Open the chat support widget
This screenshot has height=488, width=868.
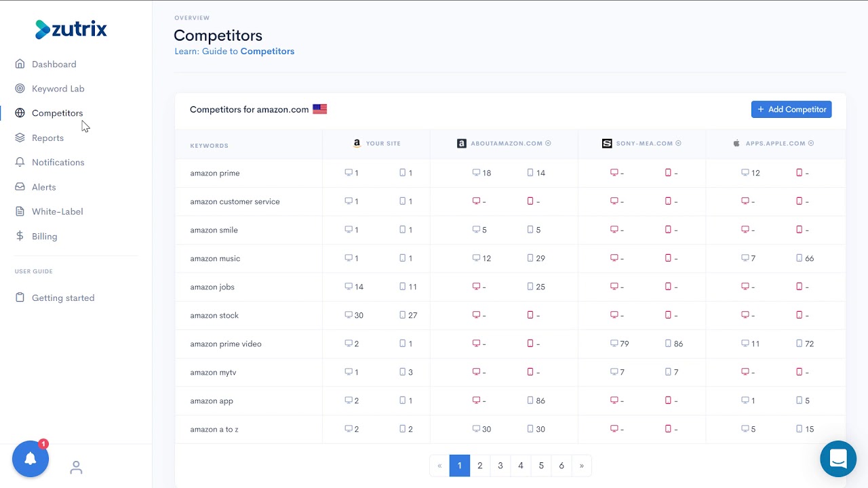pos(838,459)
